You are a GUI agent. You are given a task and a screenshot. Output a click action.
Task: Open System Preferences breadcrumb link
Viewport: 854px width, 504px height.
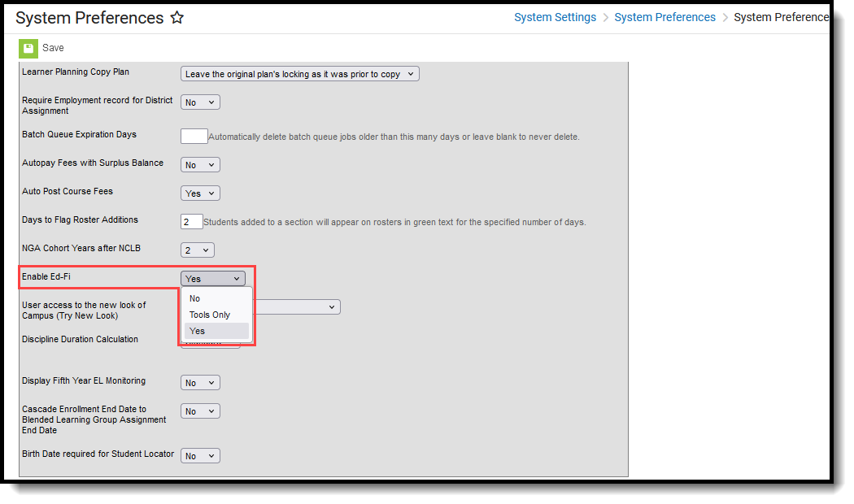tap(665, 17)
